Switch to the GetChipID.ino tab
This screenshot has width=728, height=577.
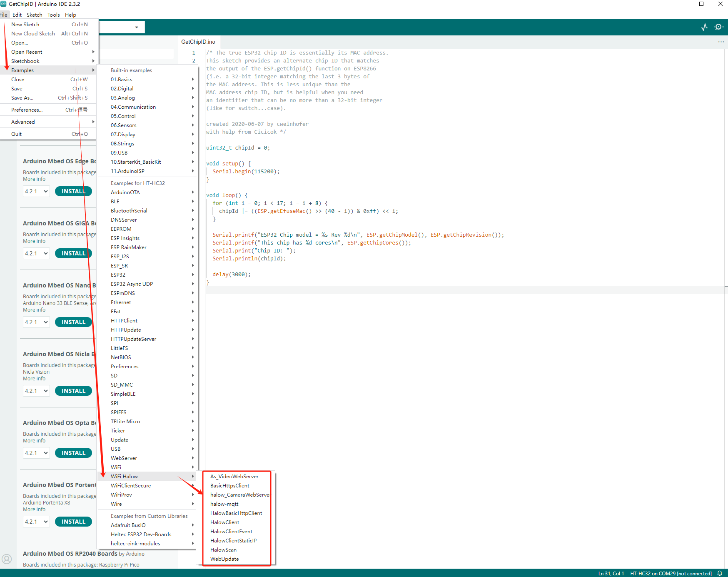(198, 42)
